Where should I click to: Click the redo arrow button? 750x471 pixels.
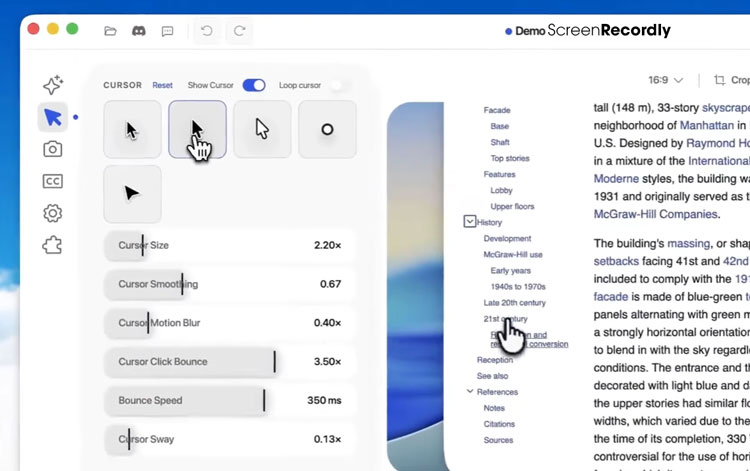(239, 31)
